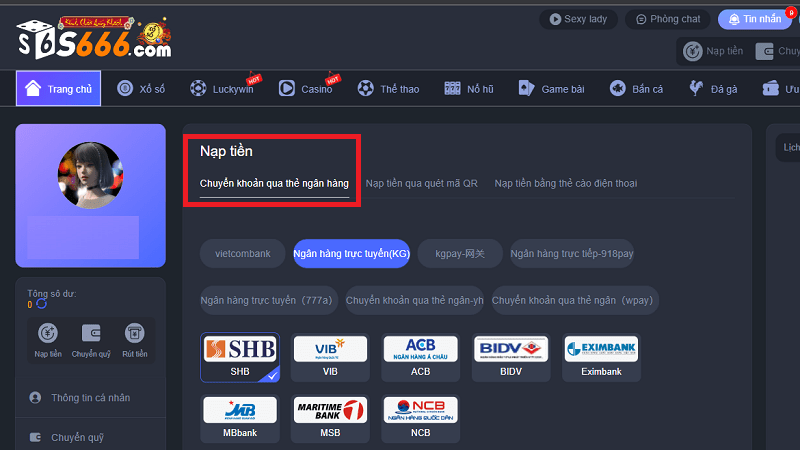
Task: Open the Xổ số menu
Action: [141, 89]
